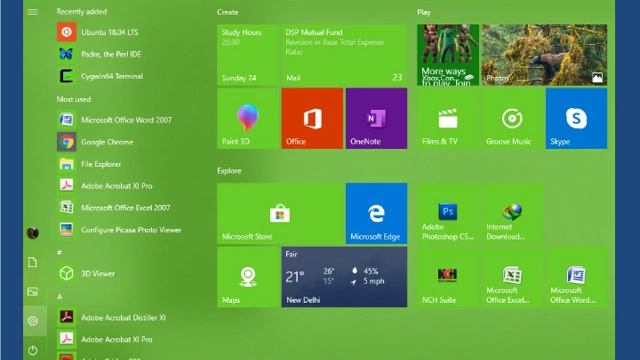Click the Explore group heading
This screenshot has height=360, width=640.
click(229, 171)
